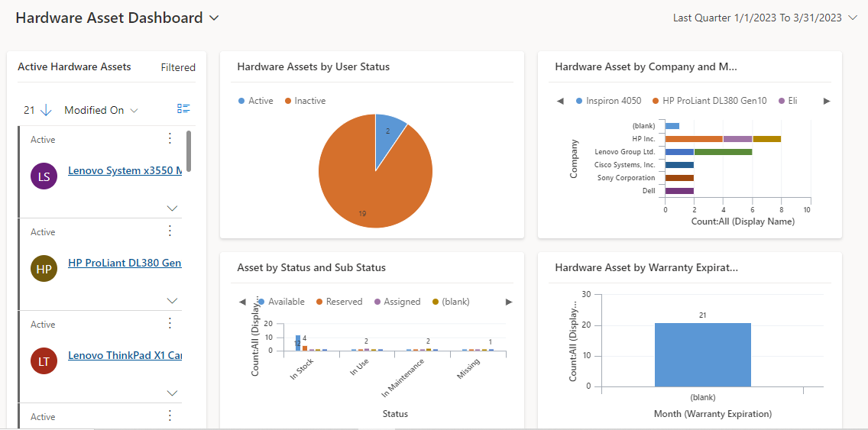Open the Lenovo ThinkPad X1 asset link

click(x=125, y=355)
